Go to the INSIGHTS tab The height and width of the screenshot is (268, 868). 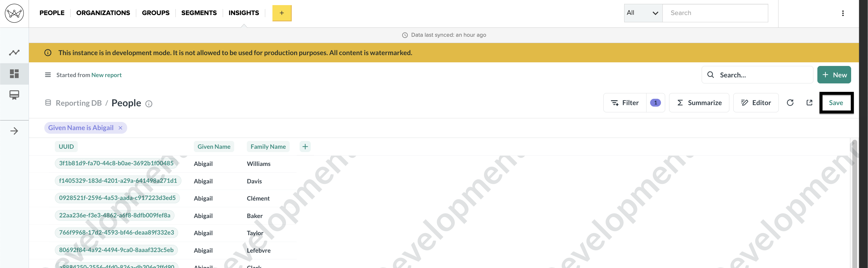pos(244,13)
